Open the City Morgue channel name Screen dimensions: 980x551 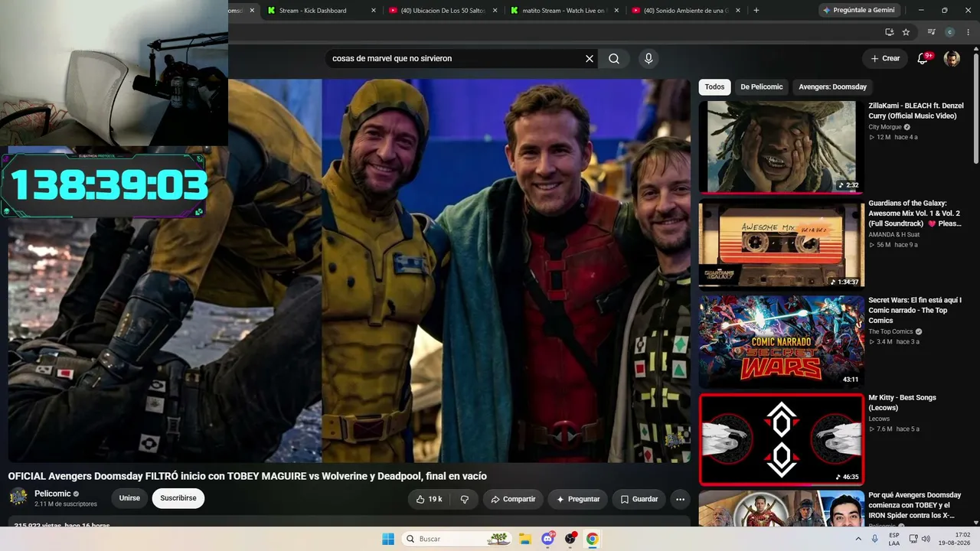click(885, 127)
